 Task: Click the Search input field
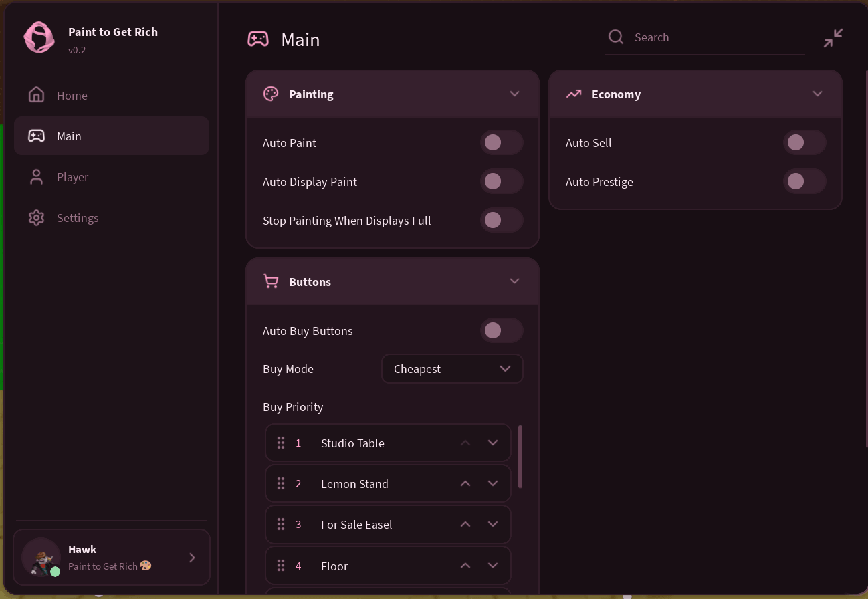(705, 37)
